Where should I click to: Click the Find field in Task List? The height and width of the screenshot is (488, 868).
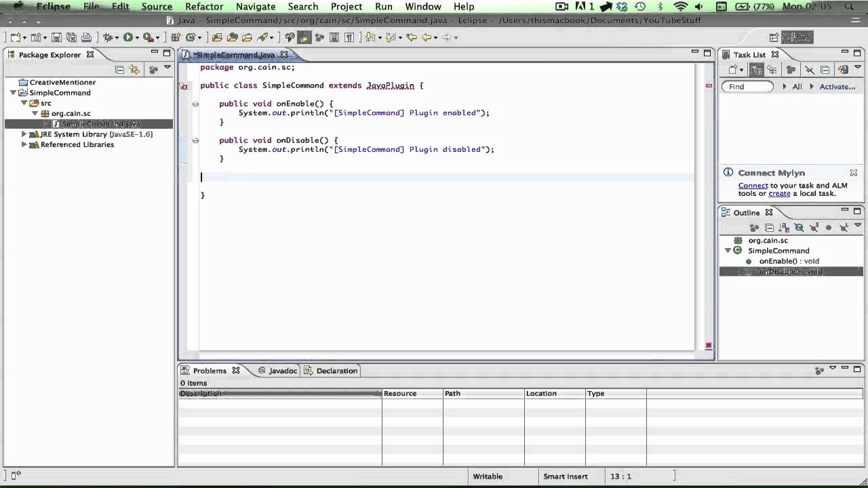(747, 87)
